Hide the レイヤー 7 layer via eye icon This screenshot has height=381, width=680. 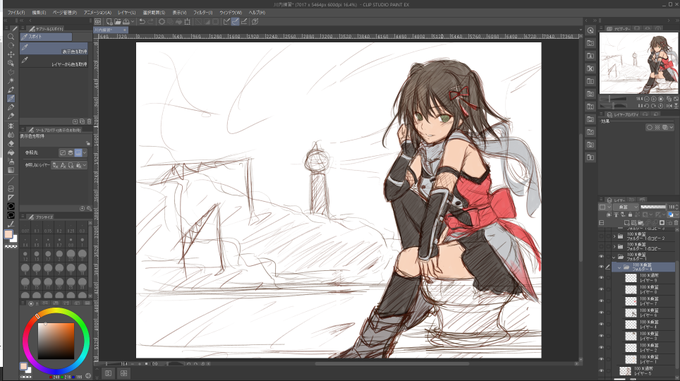point(601,301)
